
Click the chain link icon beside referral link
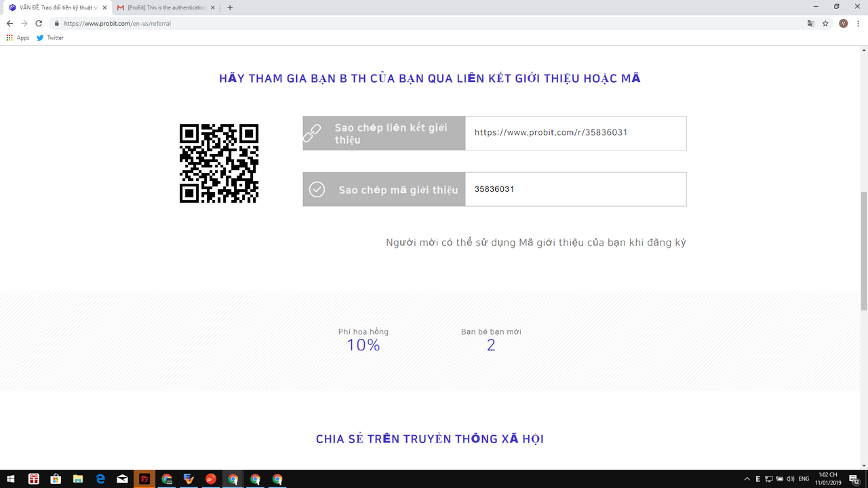tap(312, 133)
